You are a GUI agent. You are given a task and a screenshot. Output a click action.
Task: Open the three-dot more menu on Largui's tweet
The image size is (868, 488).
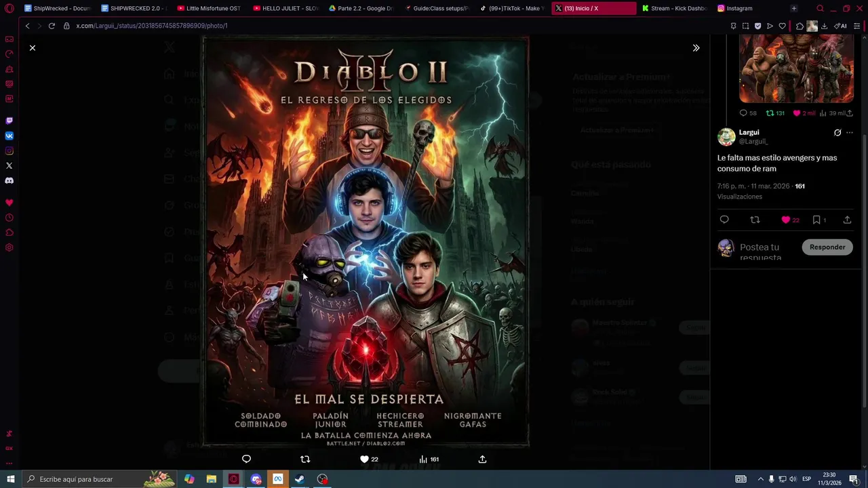(x=850, y=133)
